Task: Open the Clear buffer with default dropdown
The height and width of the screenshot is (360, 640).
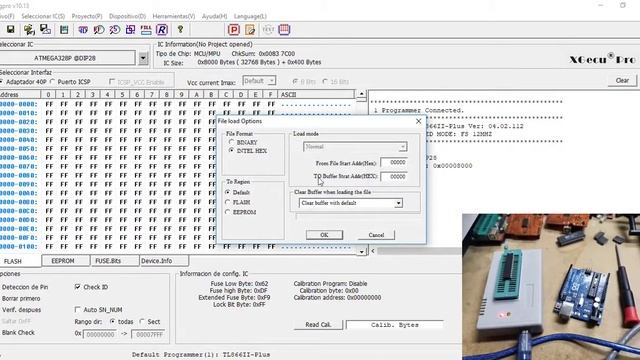Action: coord(398,203)
